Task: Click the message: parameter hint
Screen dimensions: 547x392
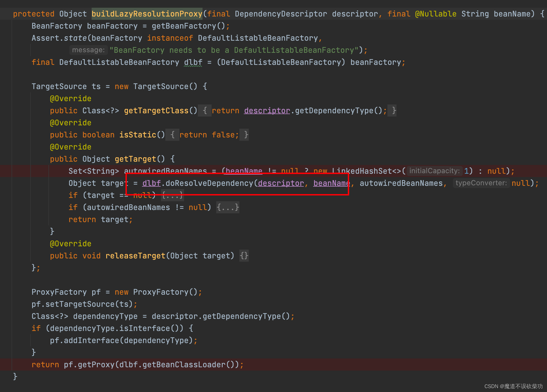Action: tap(88, 50)
